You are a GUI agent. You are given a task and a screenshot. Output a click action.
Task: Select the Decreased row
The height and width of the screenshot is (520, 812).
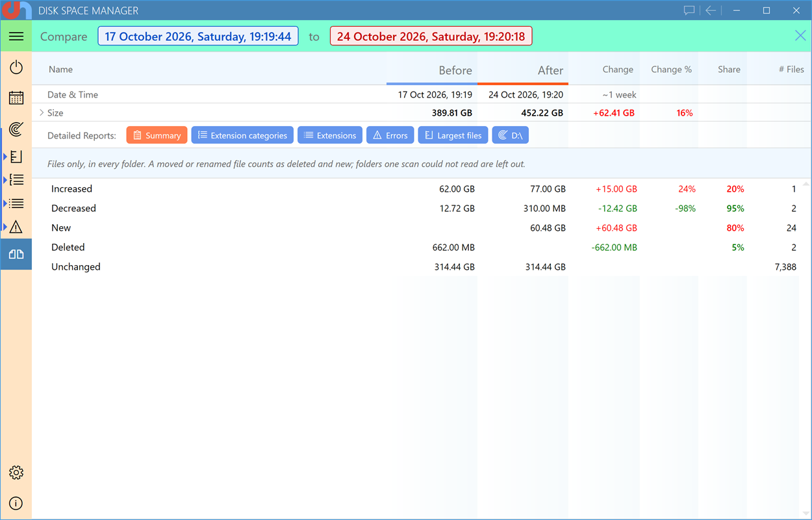click(416, 209)
